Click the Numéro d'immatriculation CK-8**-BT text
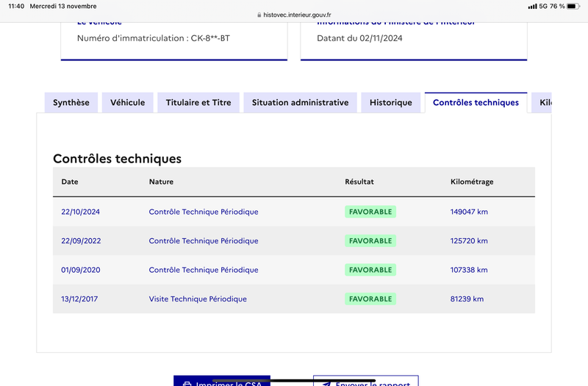 tap(154, 38)
